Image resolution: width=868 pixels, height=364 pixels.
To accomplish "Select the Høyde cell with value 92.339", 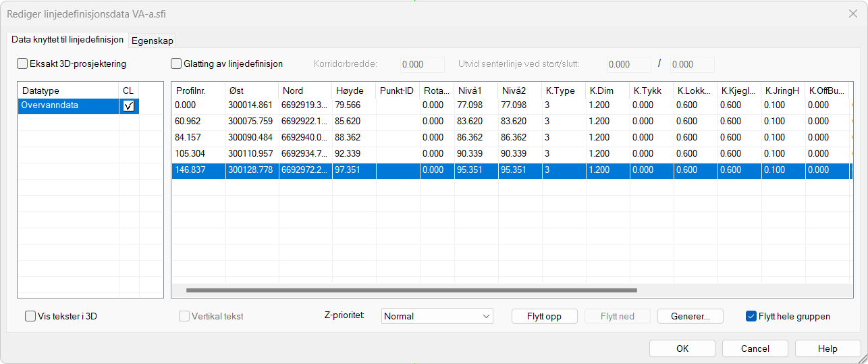I will tap(354, 154).
